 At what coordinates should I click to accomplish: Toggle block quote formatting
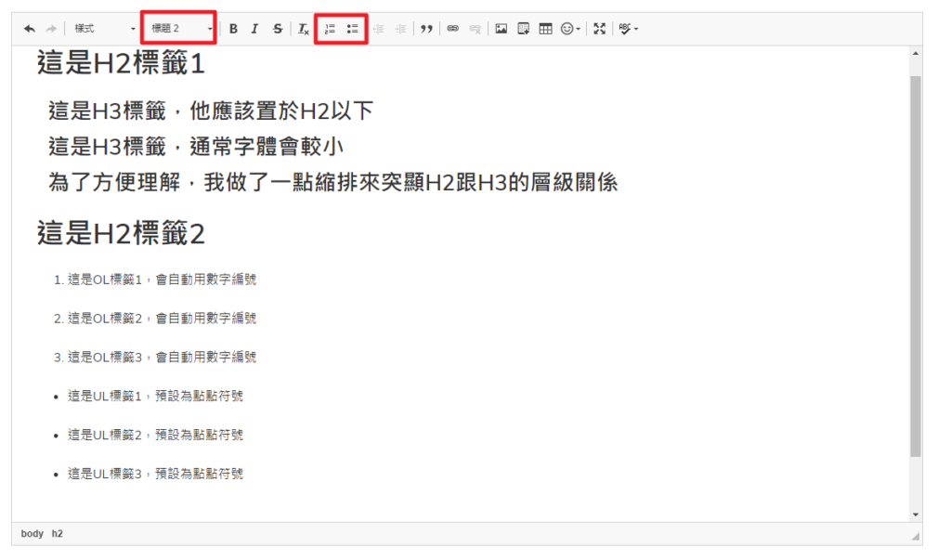click(x=427, y=29)
